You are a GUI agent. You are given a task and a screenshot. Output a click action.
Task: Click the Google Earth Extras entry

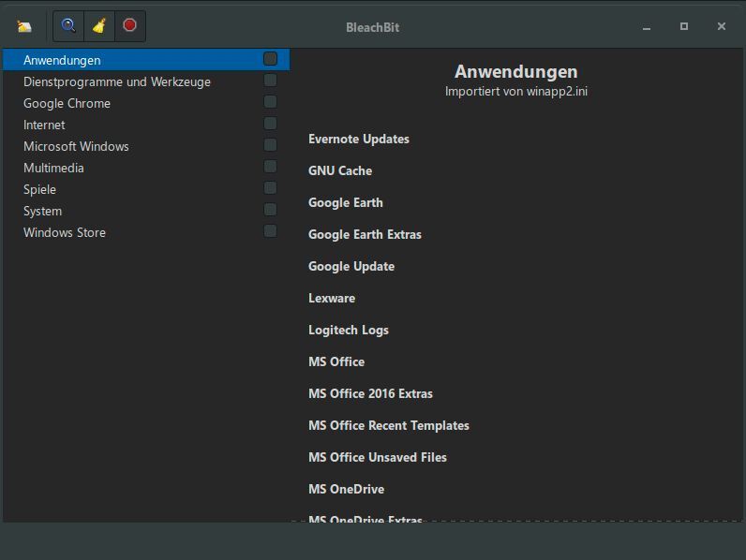365,234
